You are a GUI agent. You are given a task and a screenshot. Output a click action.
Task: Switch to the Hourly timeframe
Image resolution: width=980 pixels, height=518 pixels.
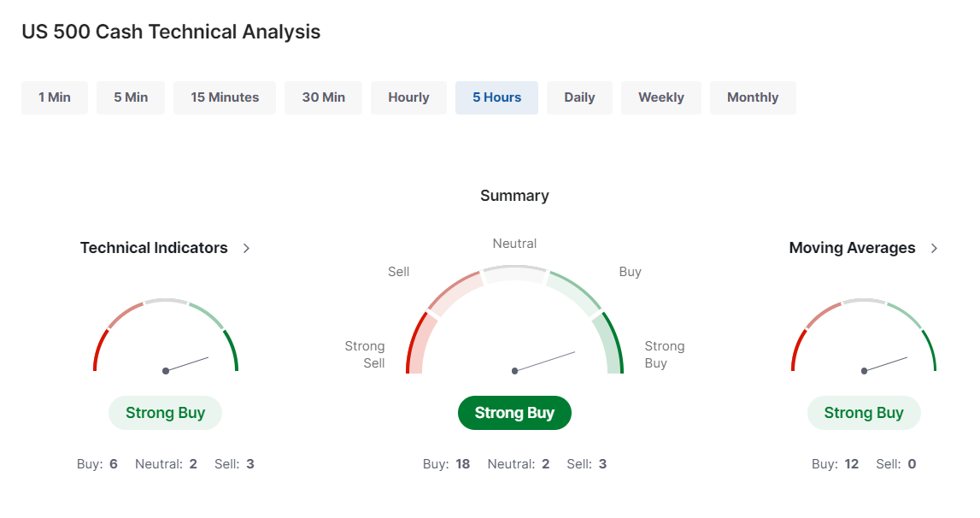tap(408, 97)
